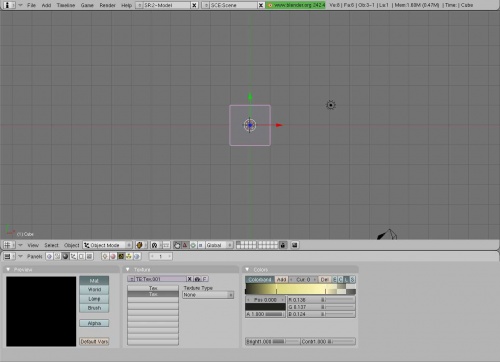
Task: Open the Editing context panel icon
Action: pyautogui.click(x=81, y=256)
